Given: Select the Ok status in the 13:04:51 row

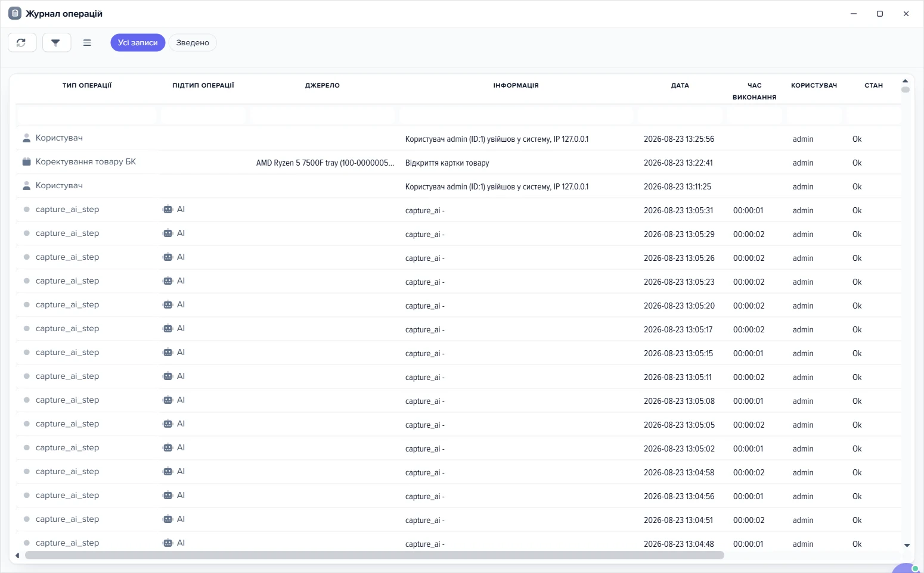Looking at the screenshot, I should (857, 520).
